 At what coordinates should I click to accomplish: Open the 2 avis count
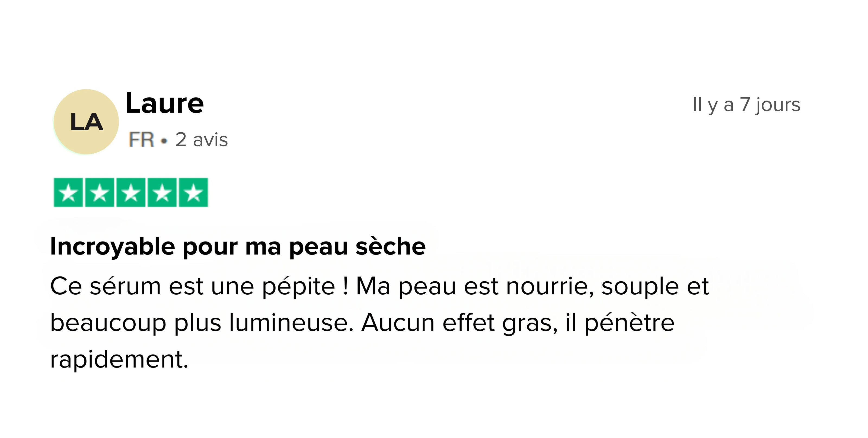coord(202,140)
